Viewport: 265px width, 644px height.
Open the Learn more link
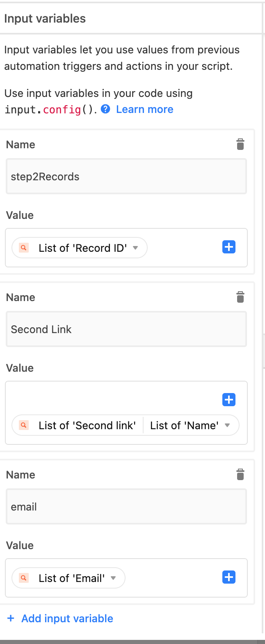click(x=145, y=109)
